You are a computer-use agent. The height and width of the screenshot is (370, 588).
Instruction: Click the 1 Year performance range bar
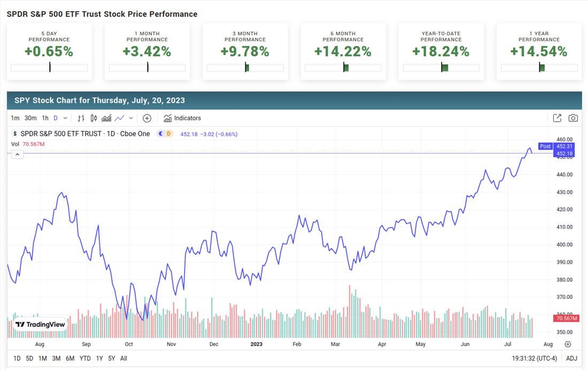[x=539, y=68]
